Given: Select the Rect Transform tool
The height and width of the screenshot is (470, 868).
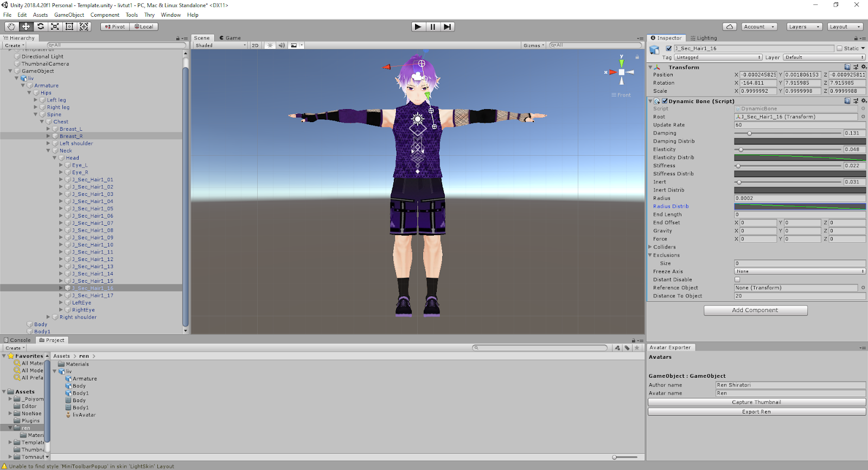Looking at the screenshot, I should coord(69,27).
